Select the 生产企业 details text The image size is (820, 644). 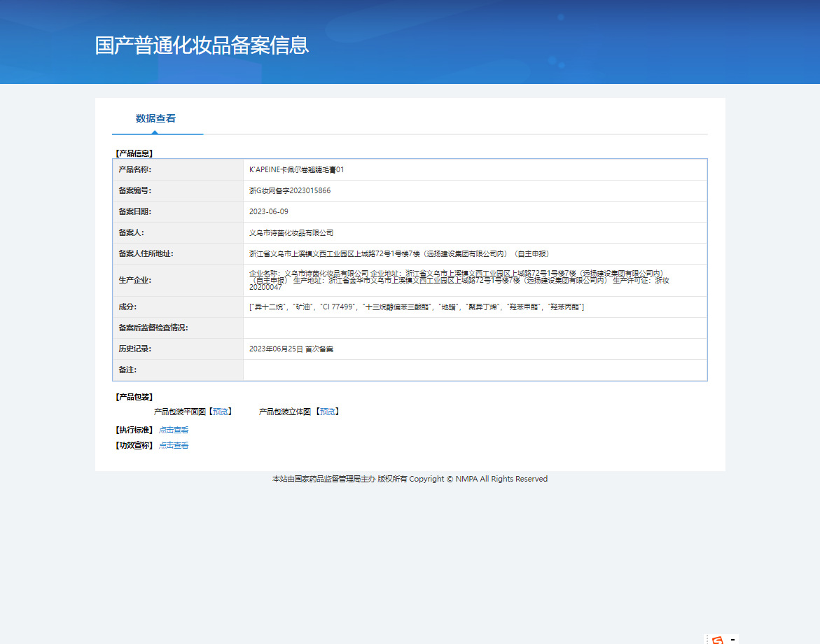tap(459, 280)
